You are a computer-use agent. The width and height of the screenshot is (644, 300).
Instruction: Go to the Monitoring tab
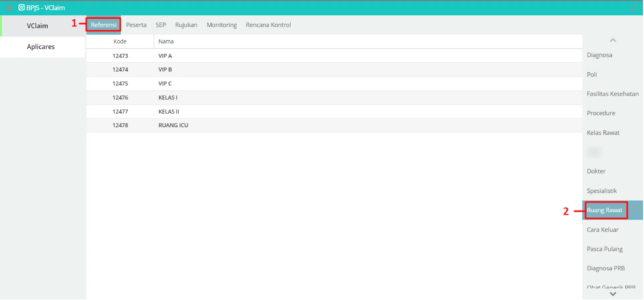[222, 25]
